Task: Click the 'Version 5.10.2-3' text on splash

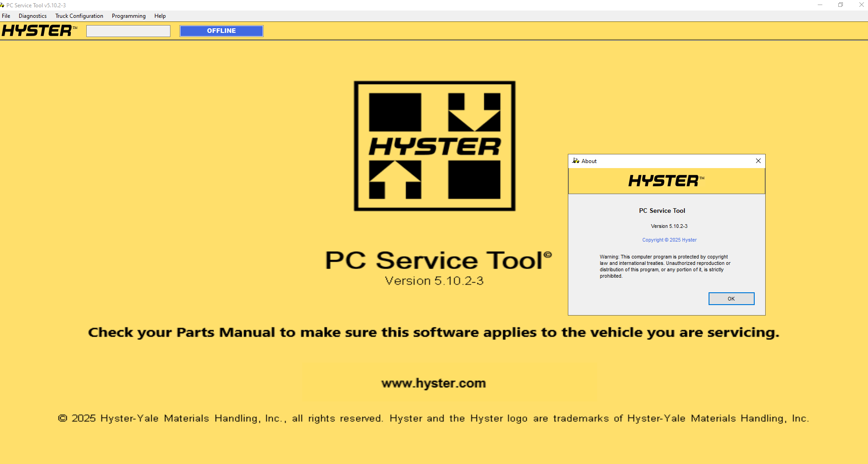Action: (434, 281)
